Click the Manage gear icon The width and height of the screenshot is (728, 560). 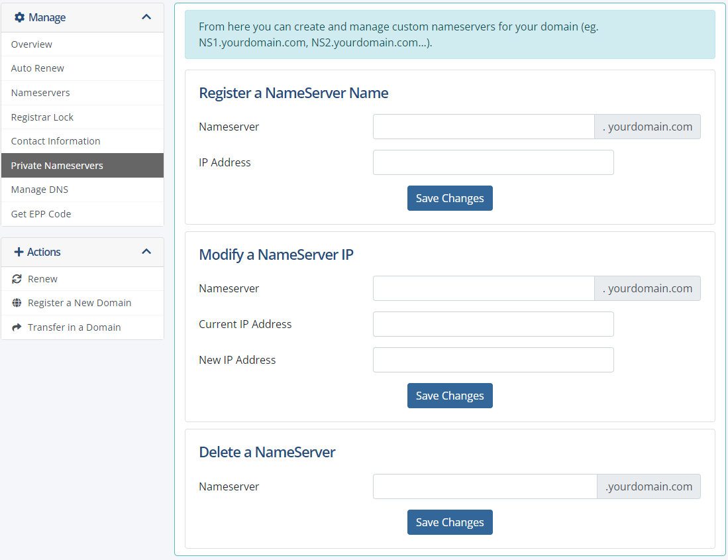coord(19,17)
